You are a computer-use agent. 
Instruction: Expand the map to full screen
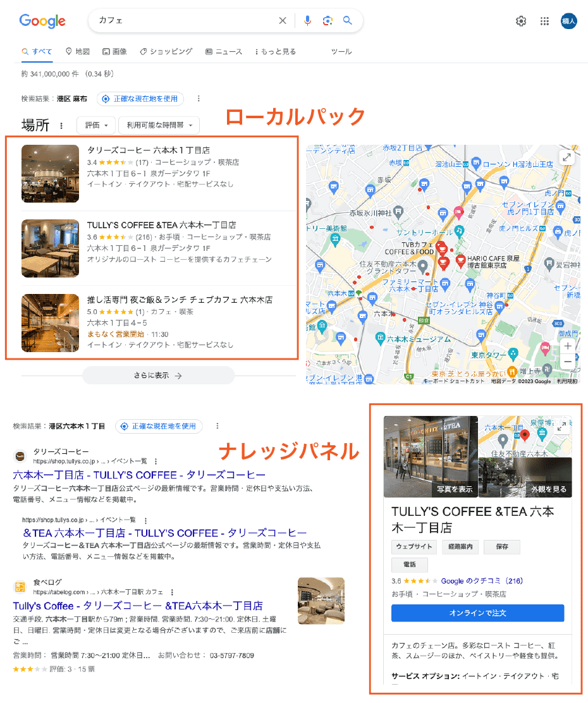(567, 157)
